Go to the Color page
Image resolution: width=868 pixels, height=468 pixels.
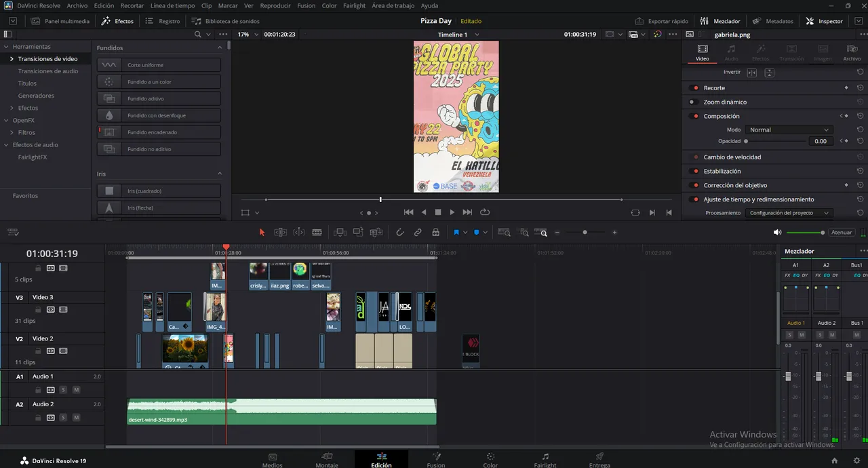pos(490,460)
